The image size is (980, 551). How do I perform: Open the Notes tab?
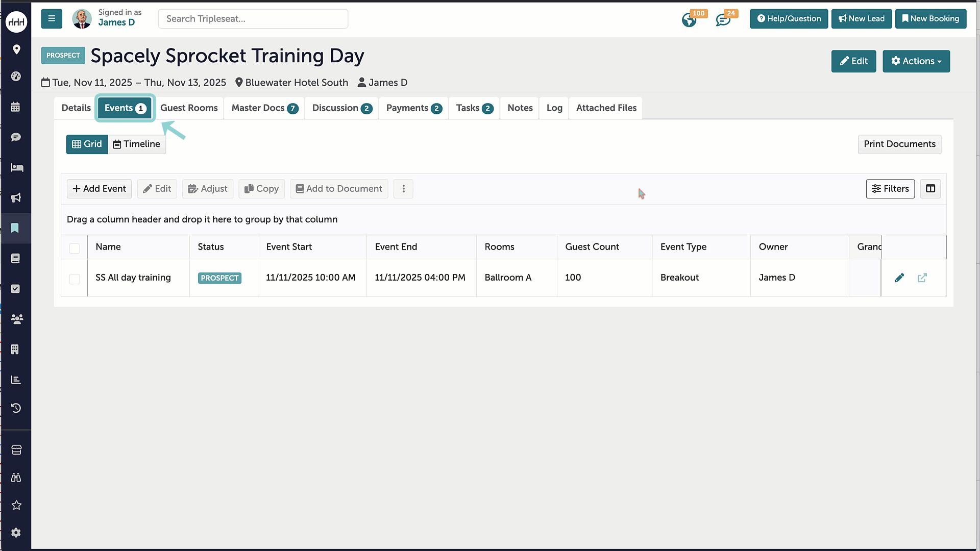[x=520, y=108]
